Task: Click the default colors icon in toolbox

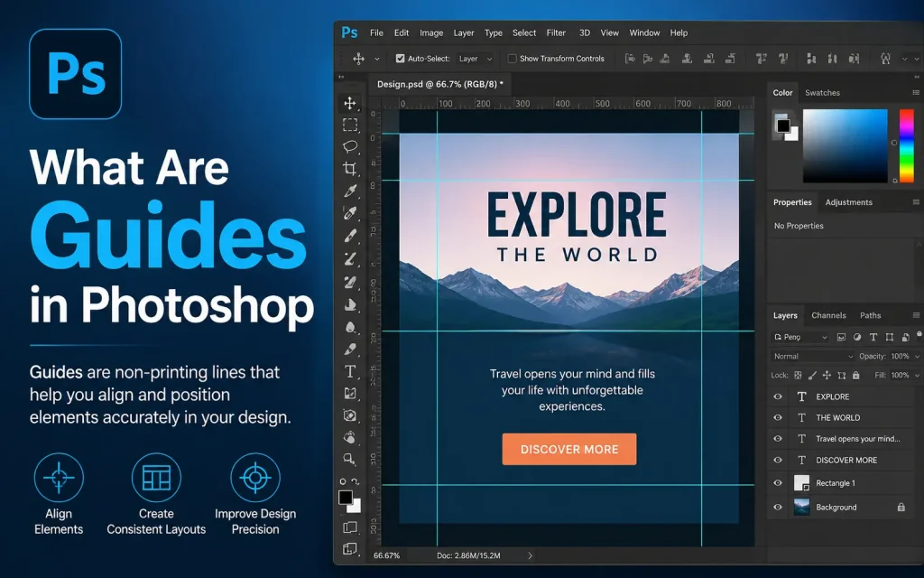Action: [343, 481]
